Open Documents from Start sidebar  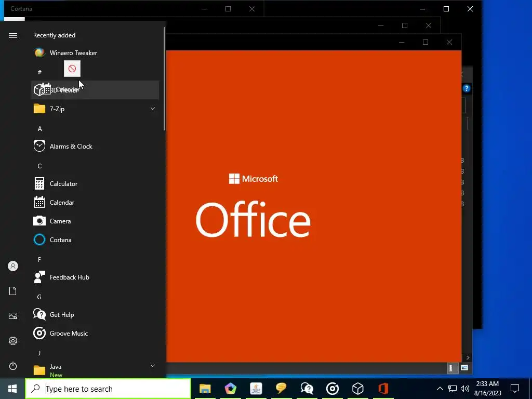[x=13, y=291]
